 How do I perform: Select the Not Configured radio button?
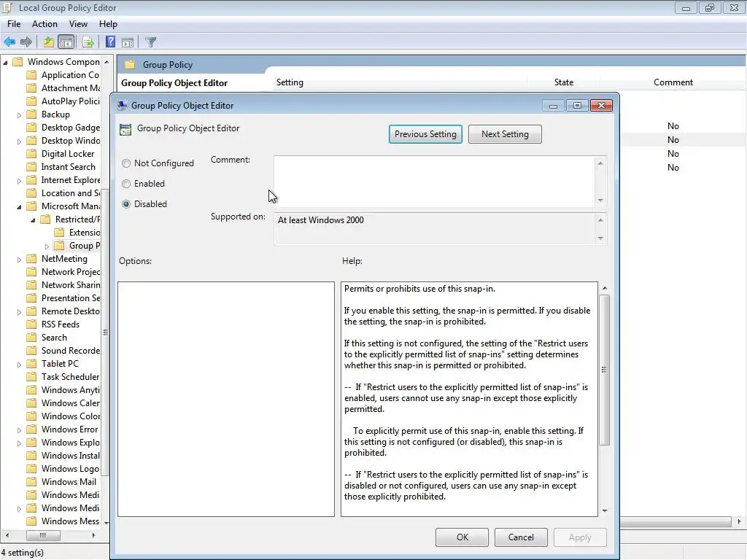pyautogui.click(x=125, y=163)
